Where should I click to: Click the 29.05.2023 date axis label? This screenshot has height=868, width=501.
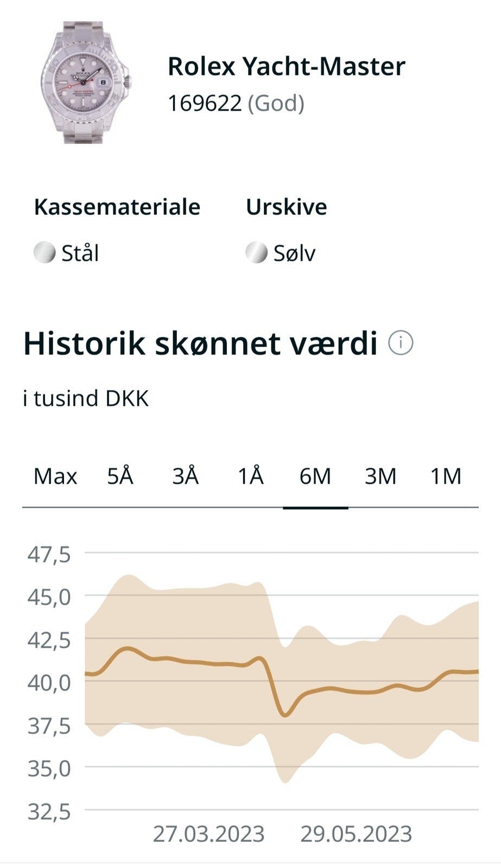pos(356,834)
